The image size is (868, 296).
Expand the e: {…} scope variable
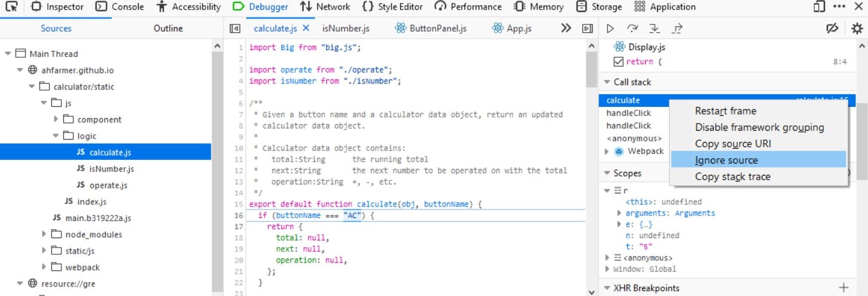pyautogui.click(x=619, y=224)
